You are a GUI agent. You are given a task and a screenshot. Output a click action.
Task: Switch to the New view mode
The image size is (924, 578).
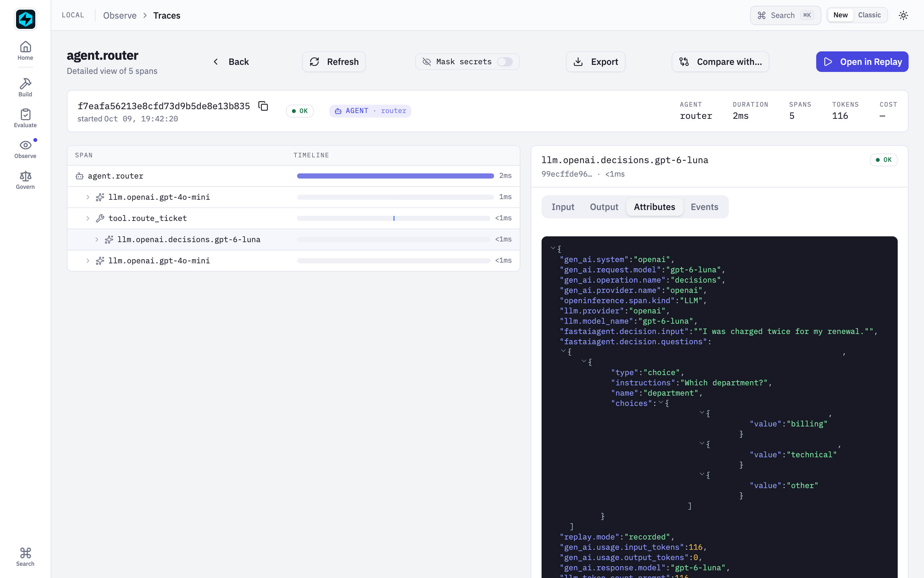840,15
